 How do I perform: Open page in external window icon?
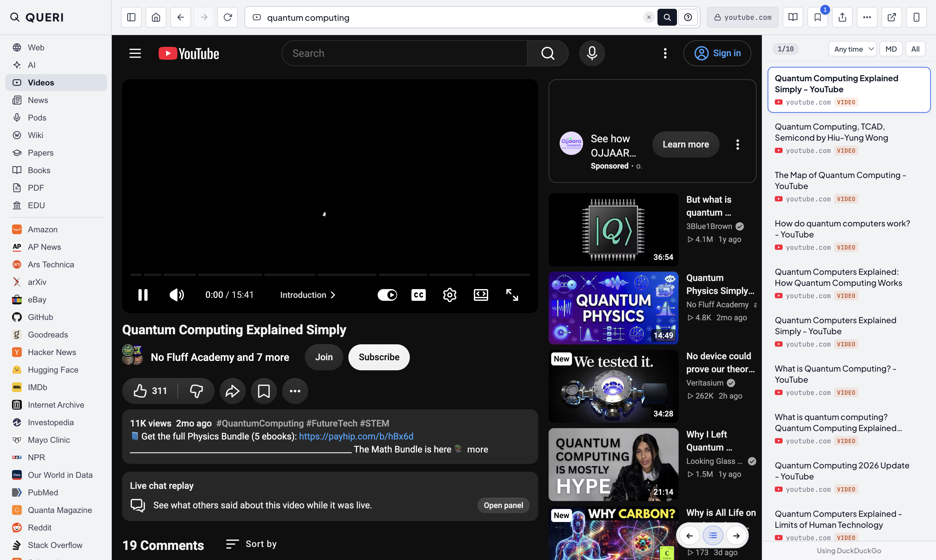point(892,17)
